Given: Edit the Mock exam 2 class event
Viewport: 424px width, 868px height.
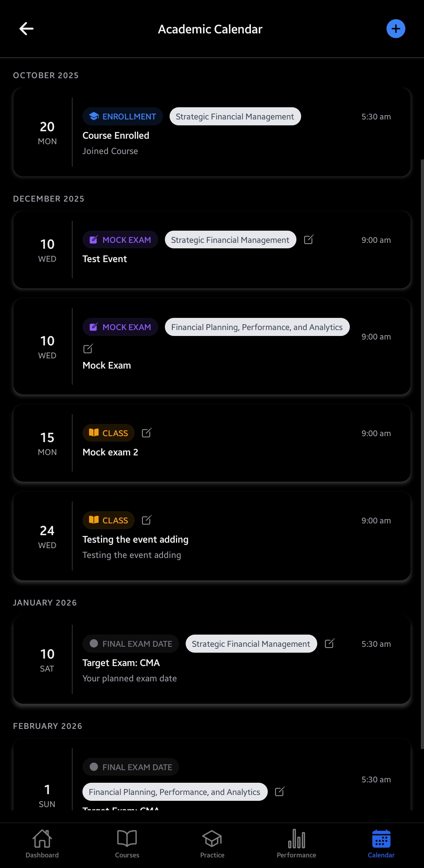Looking at the screenshot, I should point(146,433).
